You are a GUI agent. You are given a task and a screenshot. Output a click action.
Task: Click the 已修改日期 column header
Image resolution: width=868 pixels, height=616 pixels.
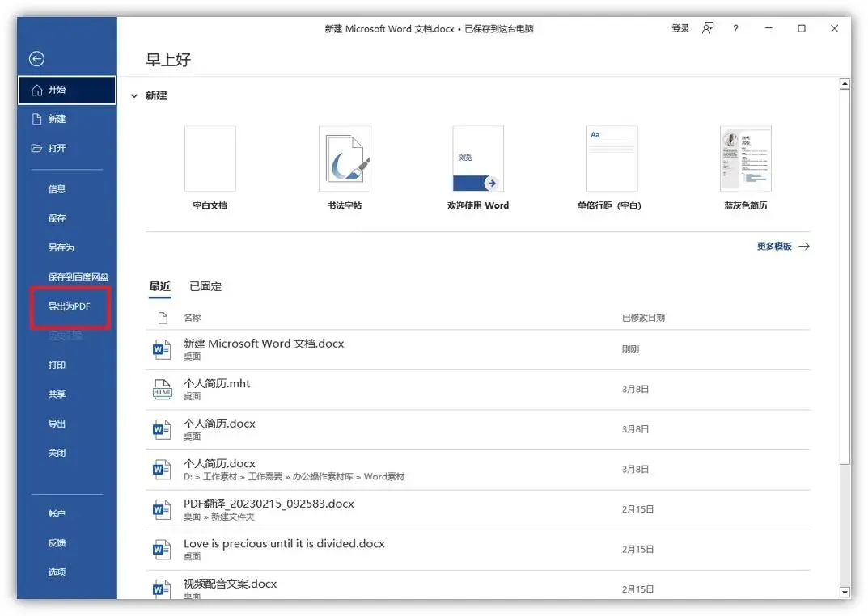pos(643,318)
